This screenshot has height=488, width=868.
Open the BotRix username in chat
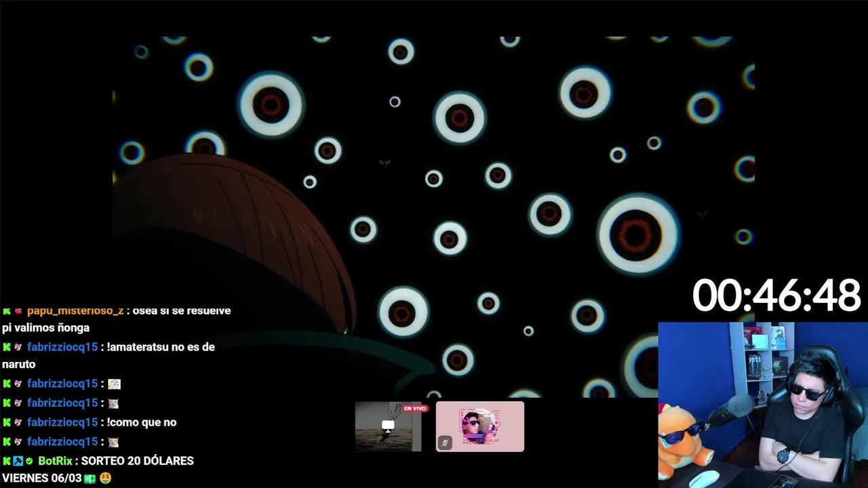point(55,461)
